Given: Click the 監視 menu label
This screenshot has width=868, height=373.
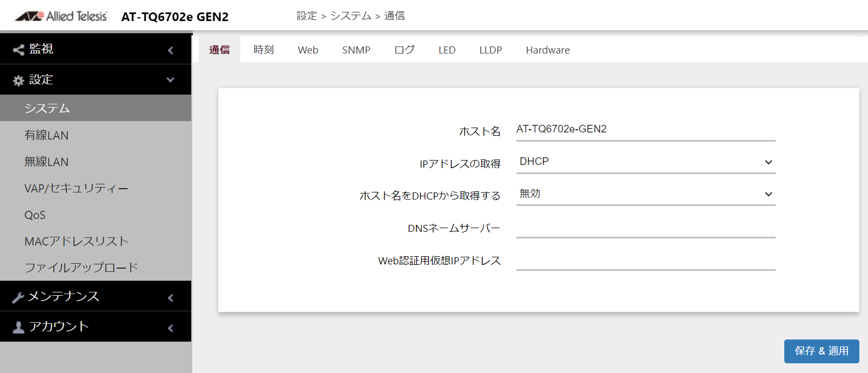Looking at the screenshot, I should click(x=41, y=49).
